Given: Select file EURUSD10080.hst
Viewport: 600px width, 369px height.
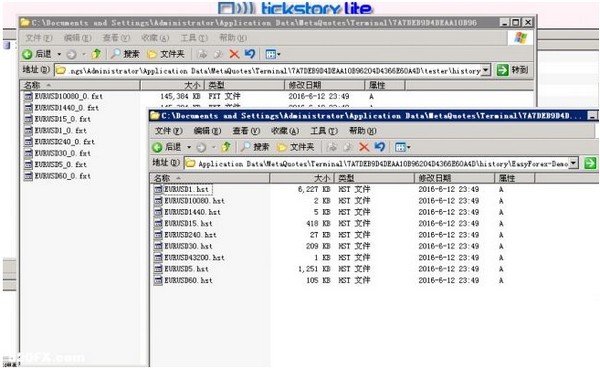Looking at the screenshot, I should (194, 201).
